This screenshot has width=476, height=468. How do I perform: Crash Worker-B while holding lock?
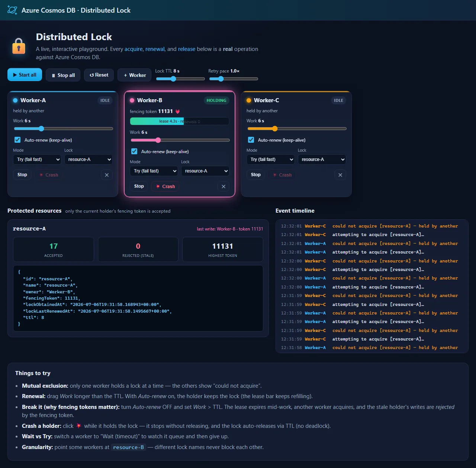pyautogui.click(x=165, y=186)
